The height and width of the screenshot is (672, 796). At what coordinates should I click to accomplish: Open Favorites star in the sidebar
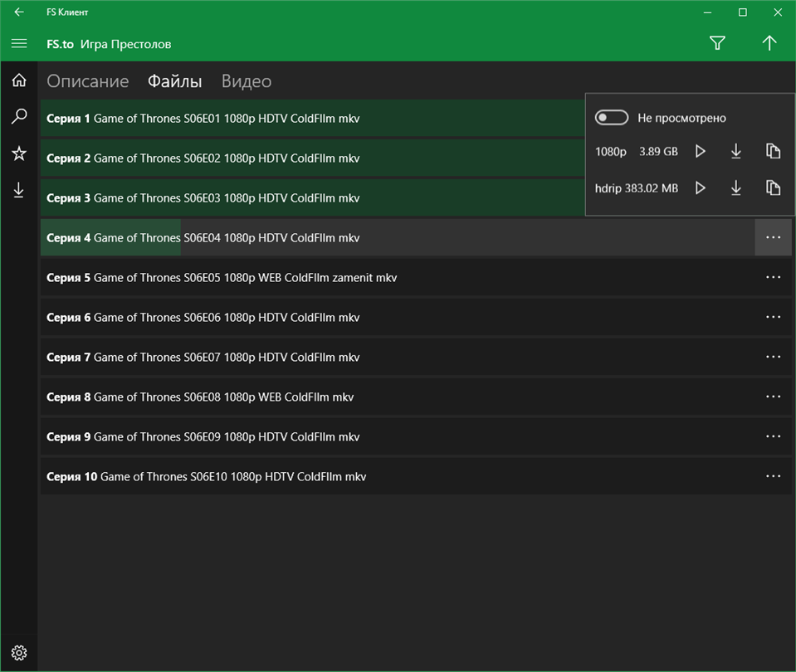(19, 153)
